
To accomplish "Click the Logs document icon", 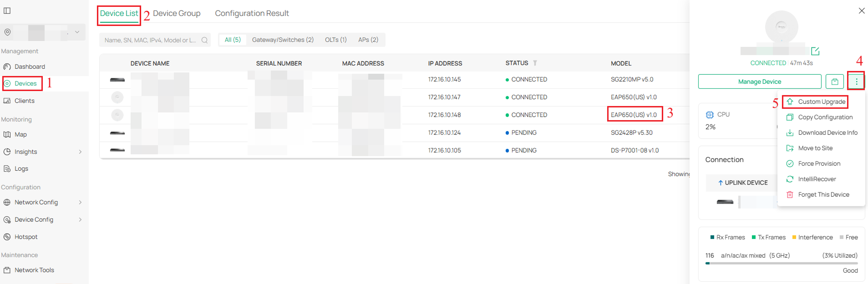I will [x=7, y=168].
